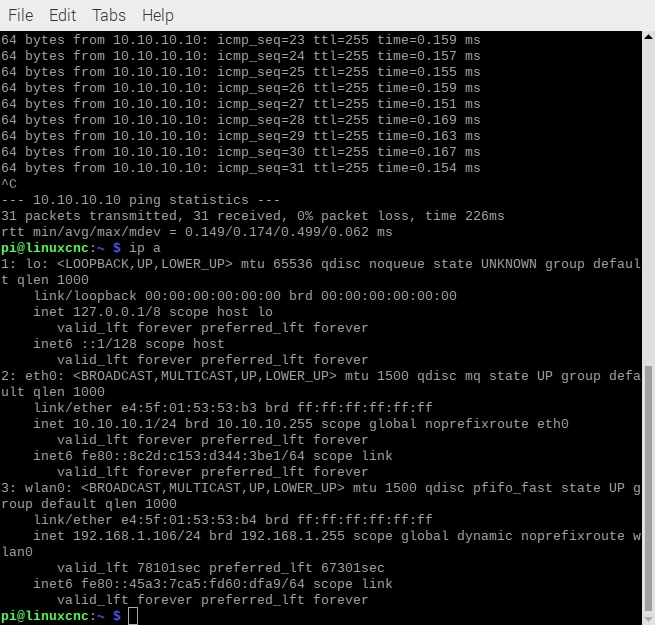
Task: Click the icmp_seq=28 time=0.169 line
Action: (x=241, y=120)
